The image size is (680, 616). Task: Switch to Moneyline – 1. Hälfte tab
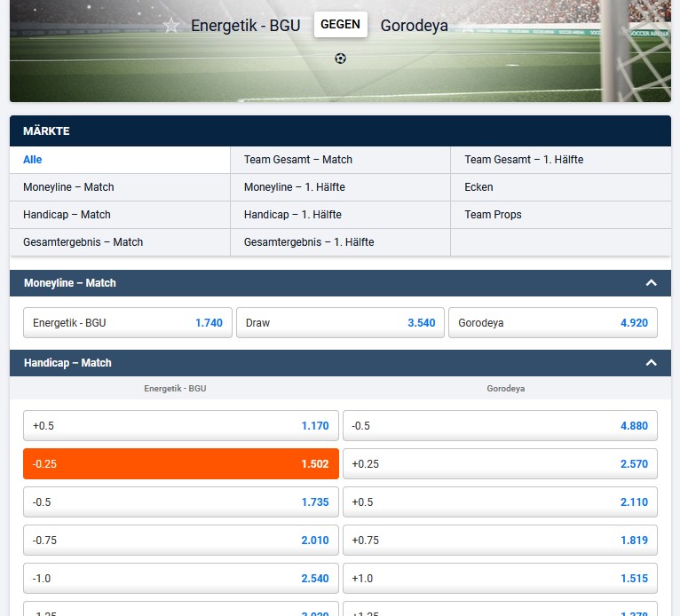pos(340,187)
